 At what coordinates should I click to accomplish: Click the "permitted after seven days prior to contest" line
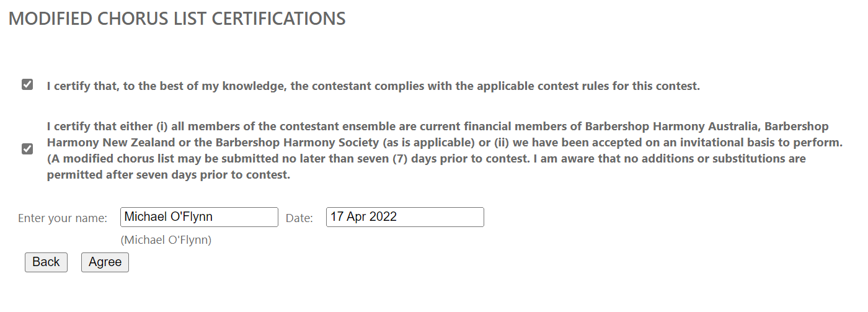point(168,175)
